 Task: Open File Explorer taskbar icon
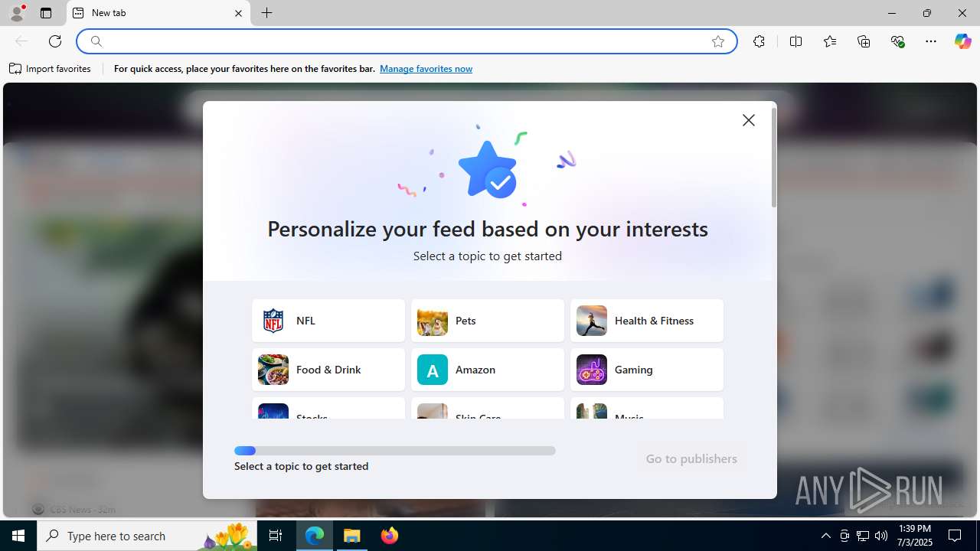[352, 536]
